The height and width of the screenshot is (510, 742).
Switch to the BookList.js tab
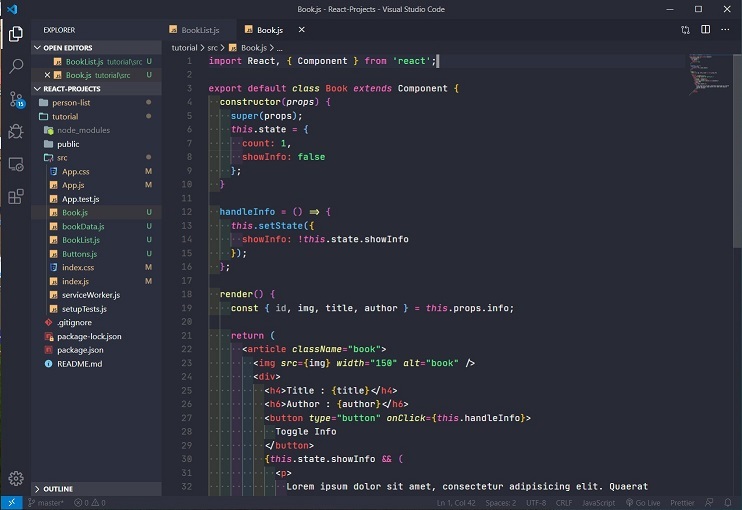pos(200,30)
